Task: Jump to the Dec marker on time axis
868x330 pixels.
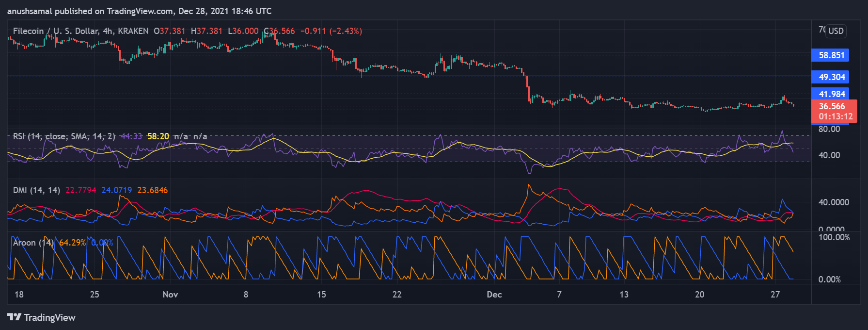Action: [494, 295]
